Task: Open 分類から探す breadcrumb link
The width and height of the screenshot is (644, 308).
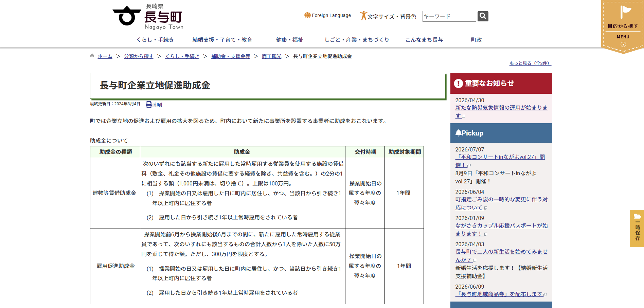Action: 139,56
